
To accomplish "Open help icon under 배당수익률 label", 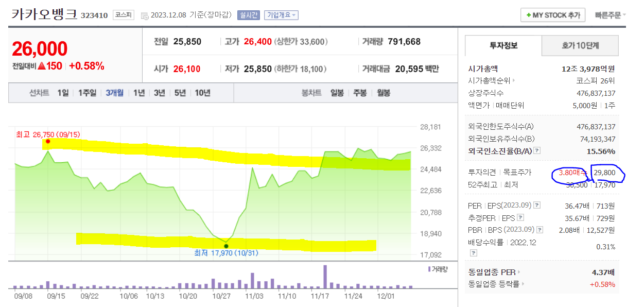I will pos(473,253).
